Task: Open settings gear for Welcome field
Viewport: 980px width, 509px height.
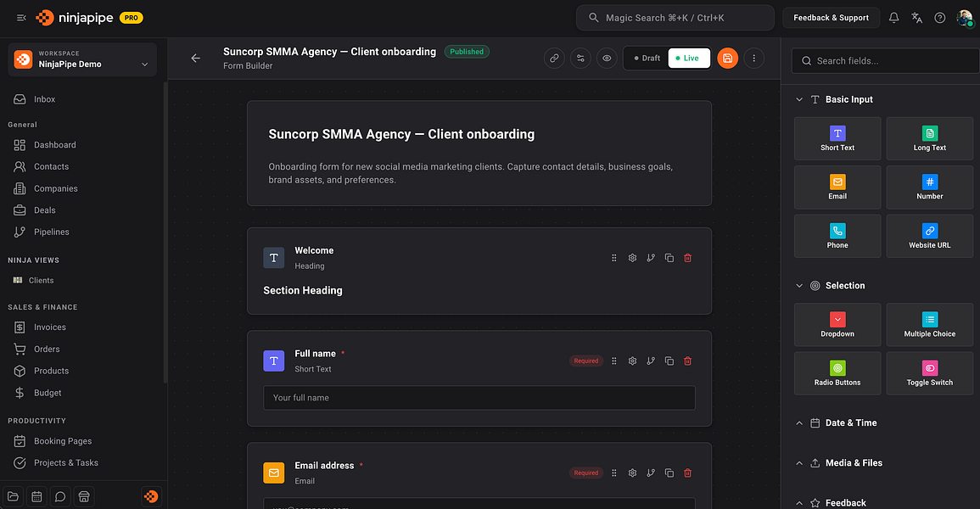Action: 632,258
